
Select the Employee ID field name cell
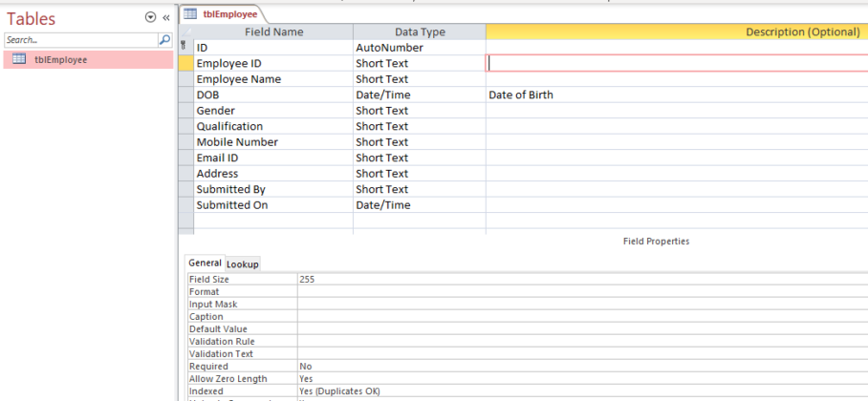[x=273, y=63]
